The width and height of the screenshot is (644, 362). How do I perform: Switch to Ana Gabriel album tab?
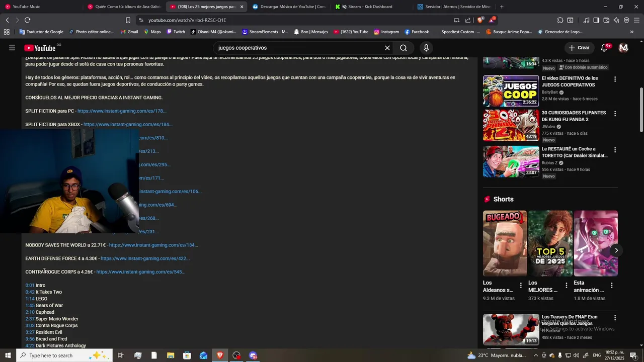(x=124, y=7)
